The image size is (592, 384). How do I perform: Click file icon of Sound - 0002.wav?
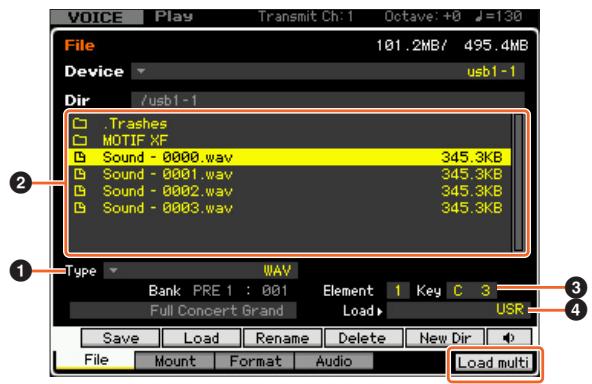point(80,191)
